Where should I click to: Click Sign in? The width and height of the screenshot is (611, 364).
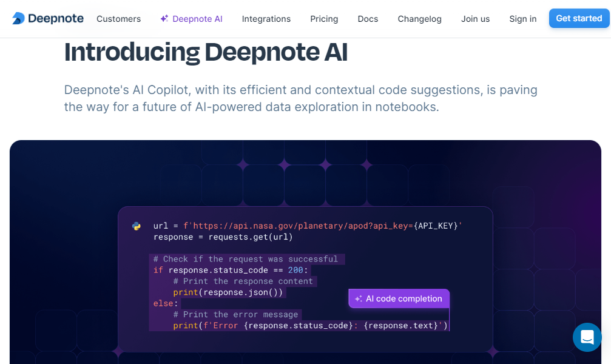(x=522, y=19)
